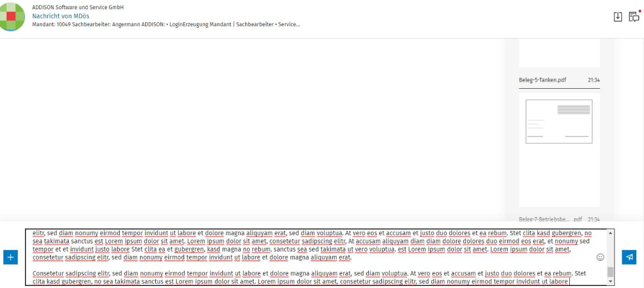
Task: Click the Mandant 10049 details line
Action: pos(166,24)
